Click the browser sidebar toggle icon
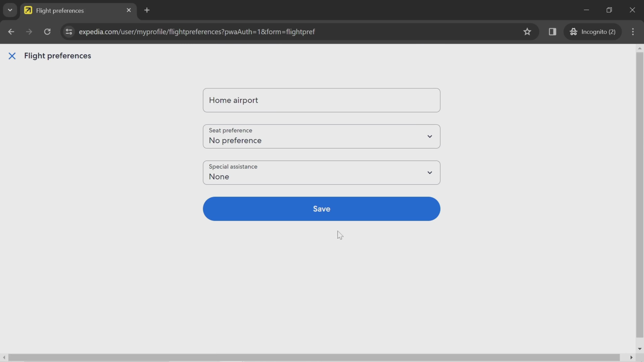 552,31
